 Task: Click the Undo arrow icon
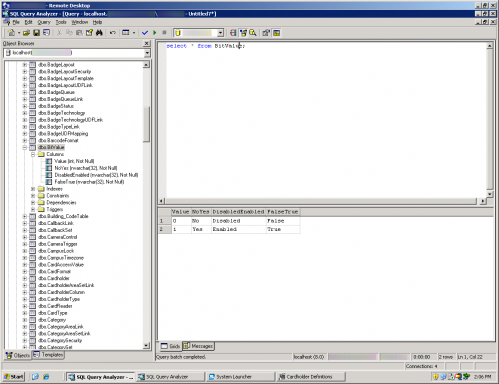point(113,33)
